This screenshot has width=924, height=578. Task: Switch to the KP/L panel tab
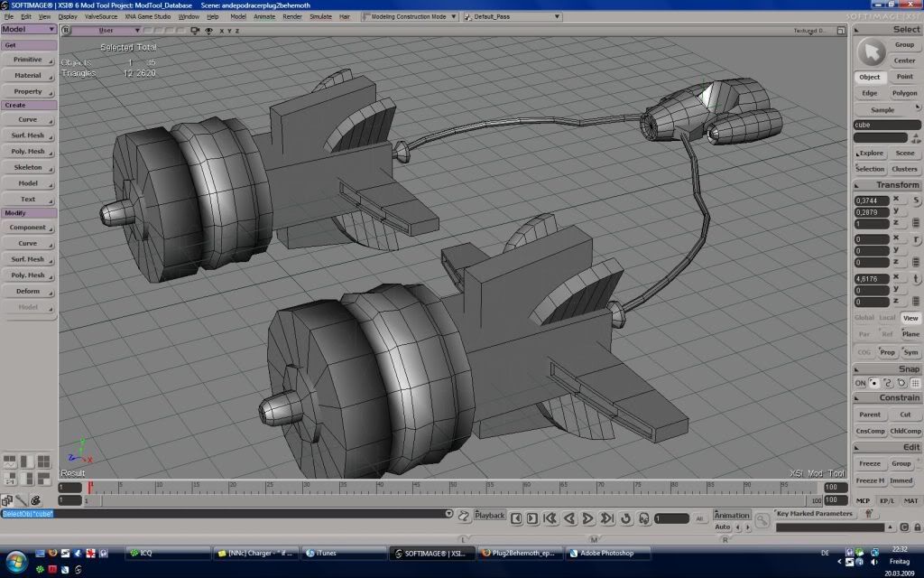click(887, 500)
